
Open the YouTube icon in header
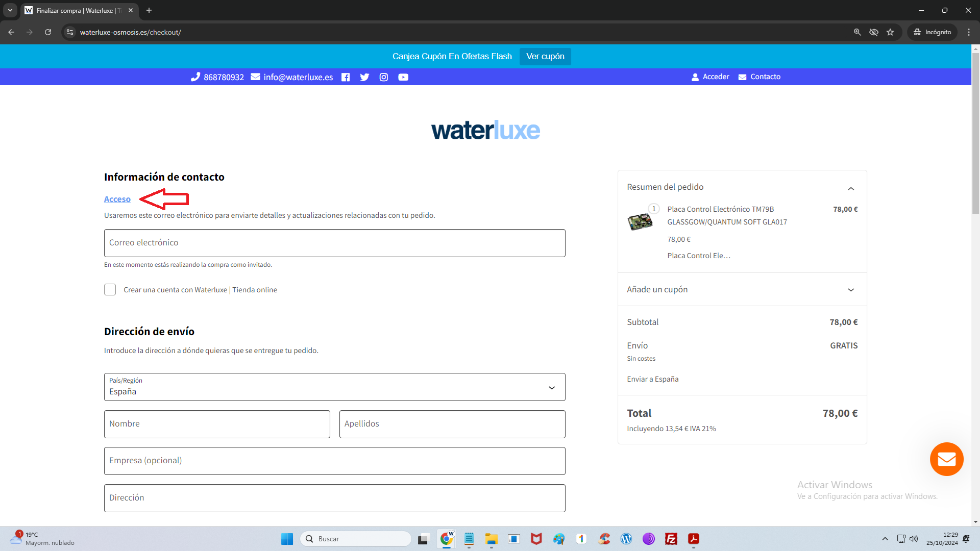(x=403, y=77)
